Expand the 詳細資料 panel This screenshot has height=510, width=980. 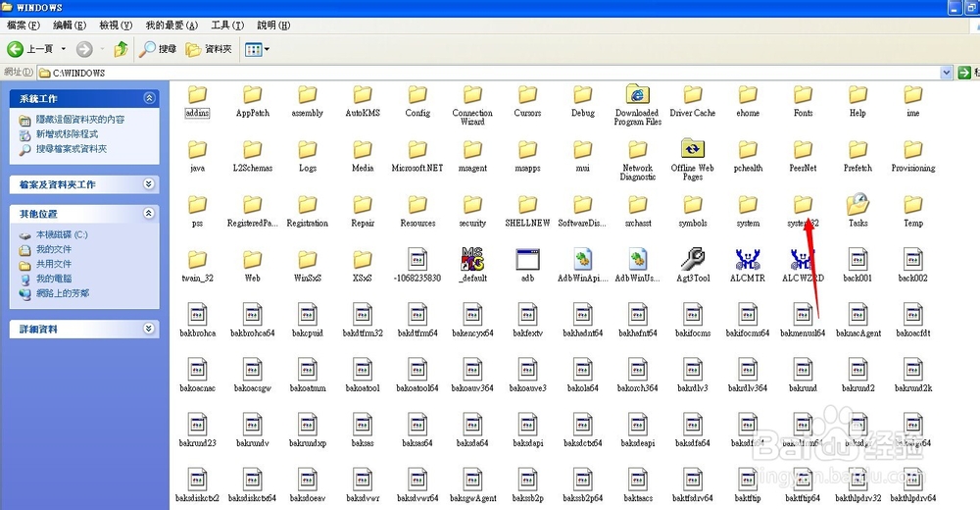[x=149, y=329]
